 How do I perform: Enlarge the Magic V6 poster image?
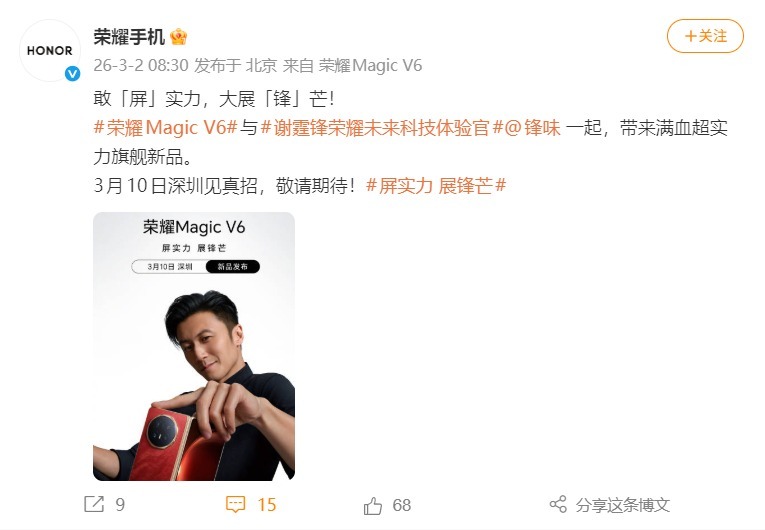click(194, 346)
